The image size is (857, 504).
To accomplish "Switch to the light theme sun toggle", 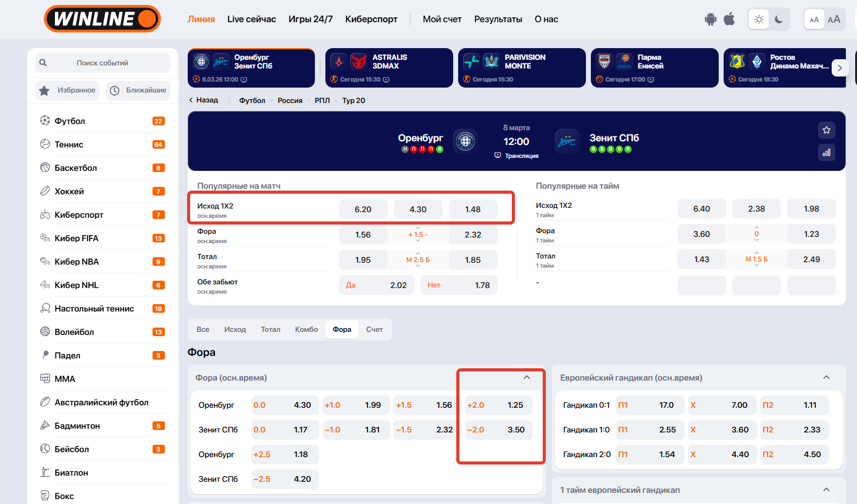I will pyautogui.click(x=759, y=19).
